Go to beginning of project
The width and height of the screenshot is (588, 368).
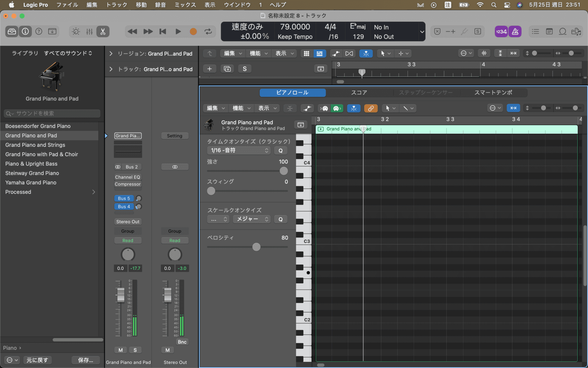163,32
